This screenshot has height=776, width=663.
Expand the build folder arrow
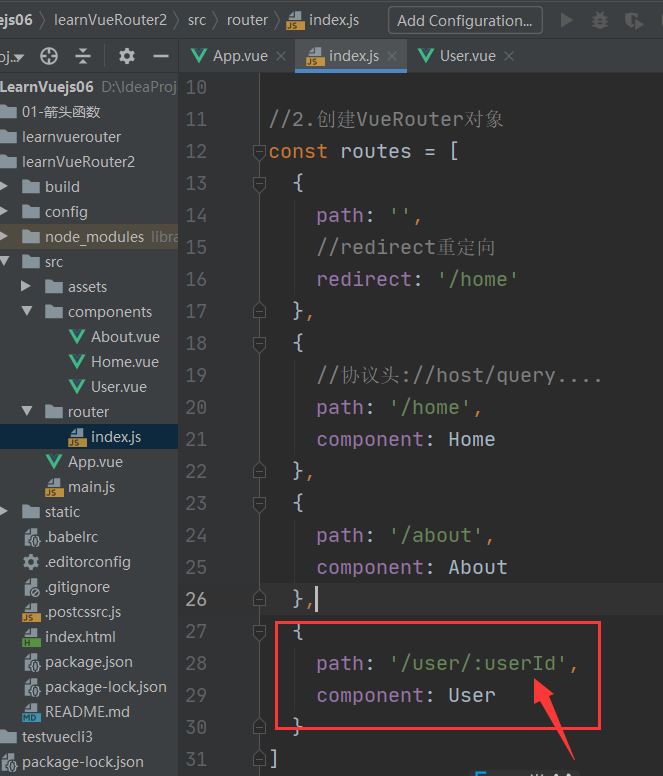(x=4, y=186)
